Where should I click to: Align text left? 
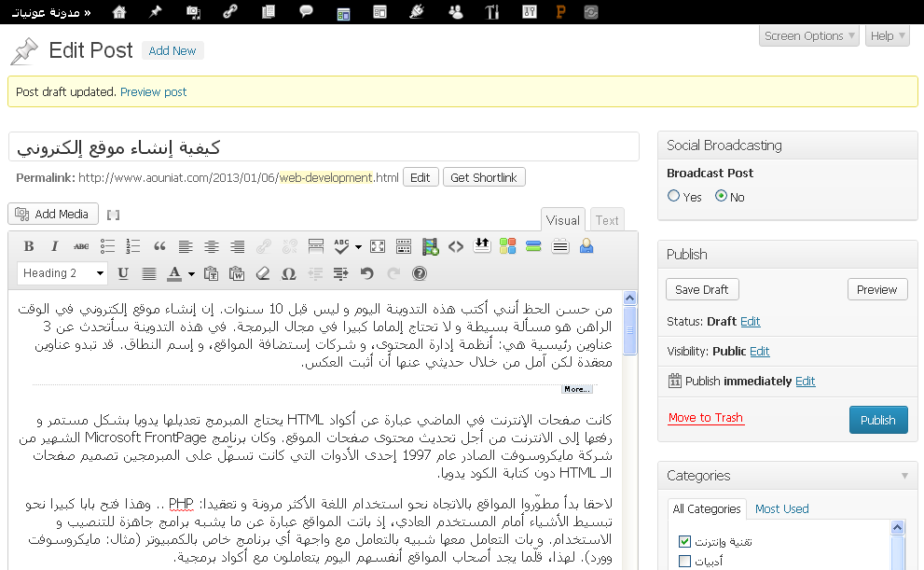tap(186, 246)
